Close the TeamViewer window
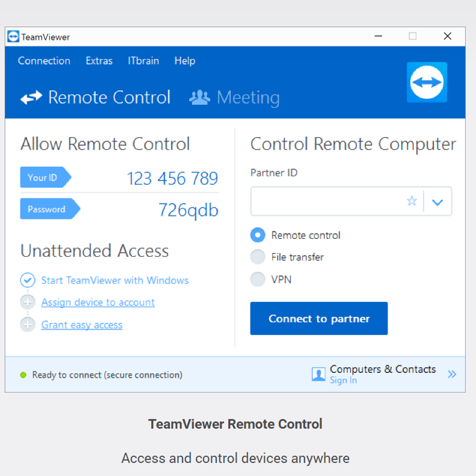 [x=447, y=36]
